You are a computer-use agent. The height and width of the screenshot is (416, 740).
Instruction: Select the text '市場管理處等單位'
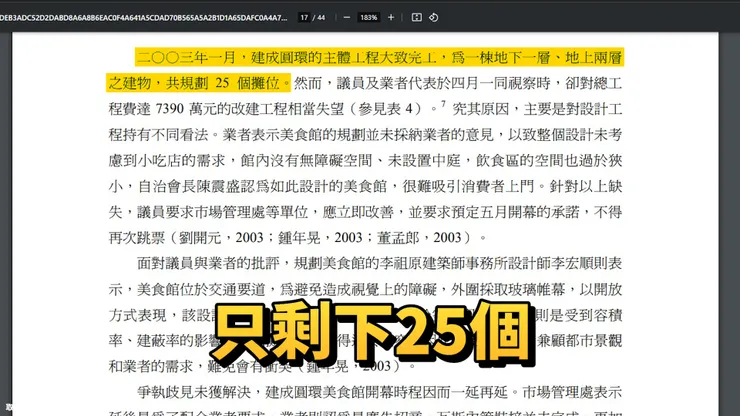click(251, 212)
